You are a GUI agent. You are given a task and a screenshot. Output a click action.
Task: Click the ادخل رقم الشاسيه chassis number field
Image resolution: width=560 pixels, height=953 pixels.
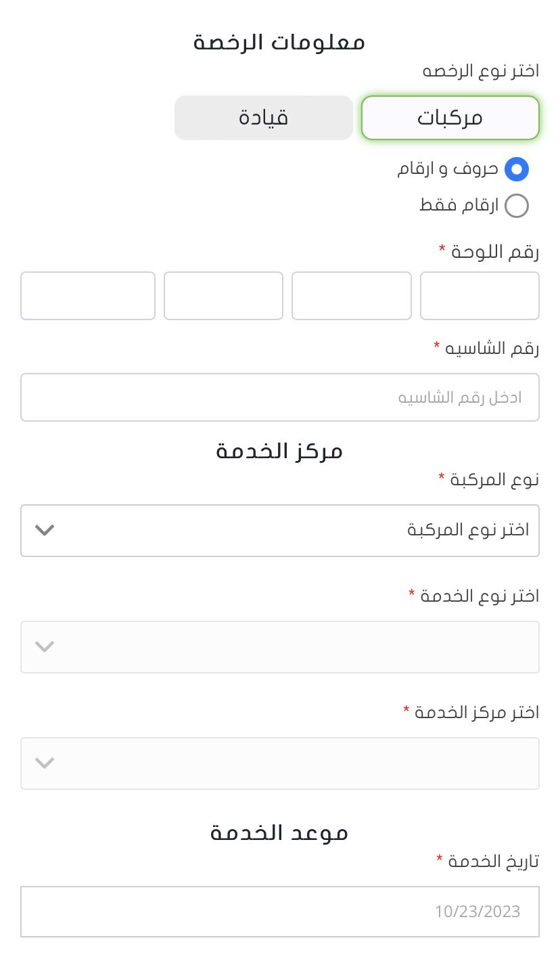coord(279,397)
